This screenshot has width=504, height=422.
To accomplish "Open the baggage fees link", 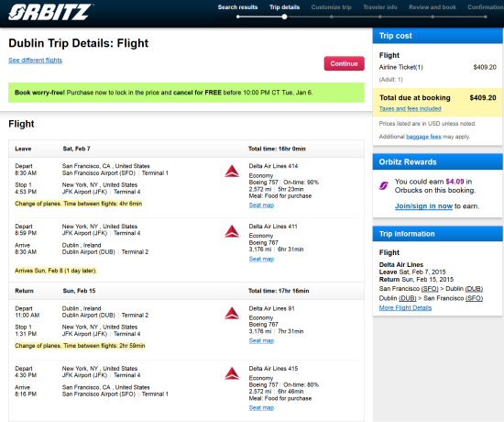I will point(423,137).
